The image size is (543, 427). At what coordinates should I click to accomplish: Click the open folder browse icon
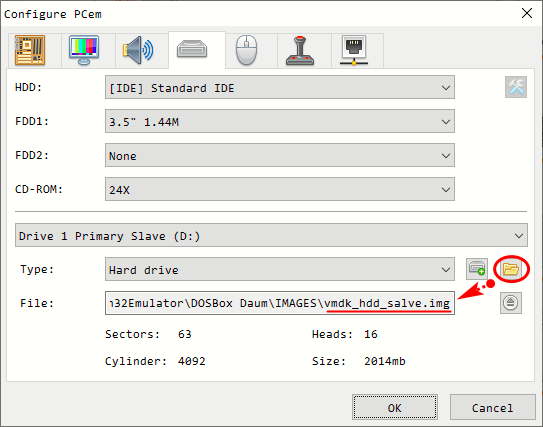click(511, 269)
